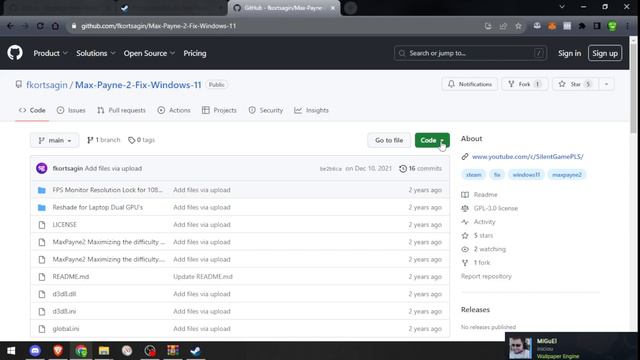
Task: Open browser extensions puzzle icon
Action: click(582, 26)
